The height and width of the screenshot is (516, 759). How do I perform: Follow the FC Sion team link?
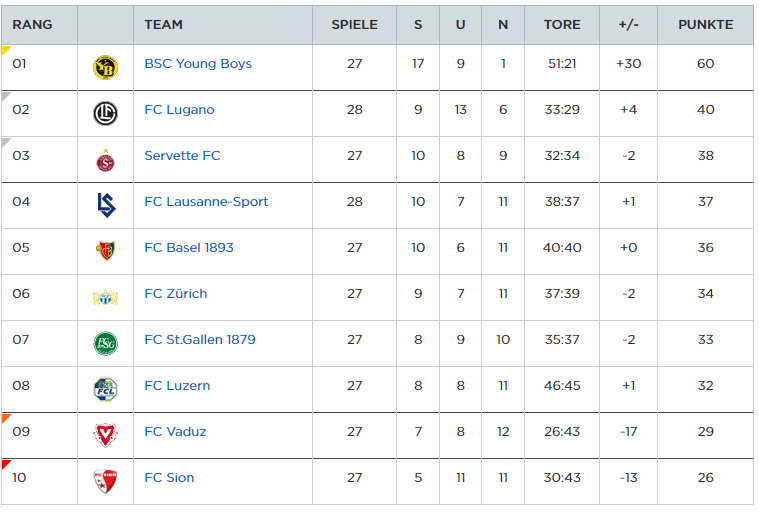[169, 477]
